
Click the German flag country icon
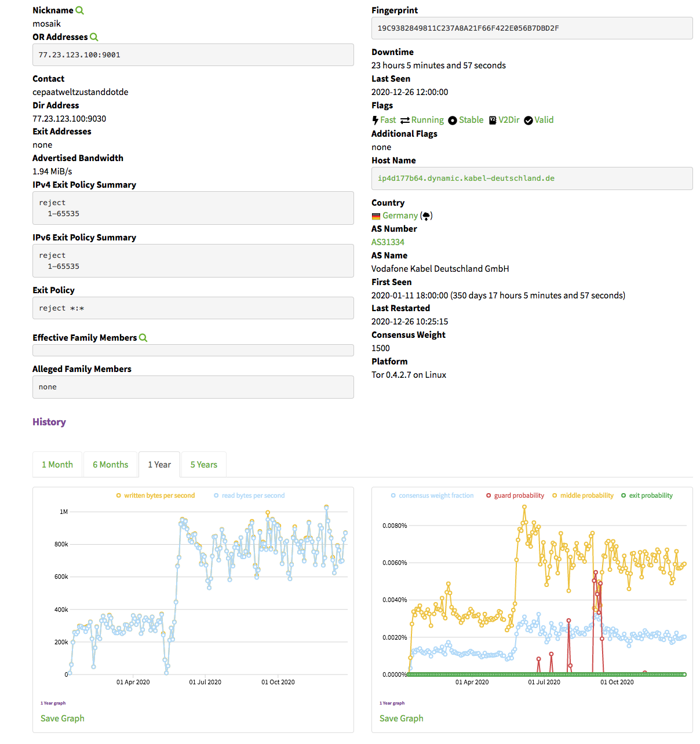pos(376,216)
